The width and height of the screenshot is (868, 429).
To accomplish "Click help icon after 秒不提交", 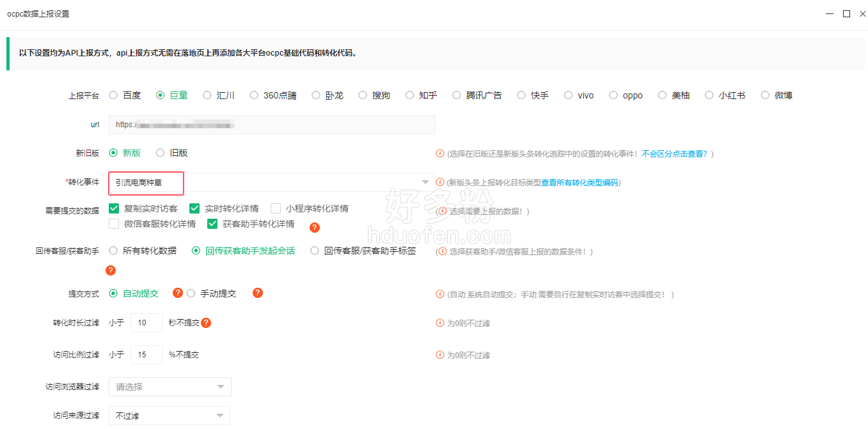I will [206, 323].
